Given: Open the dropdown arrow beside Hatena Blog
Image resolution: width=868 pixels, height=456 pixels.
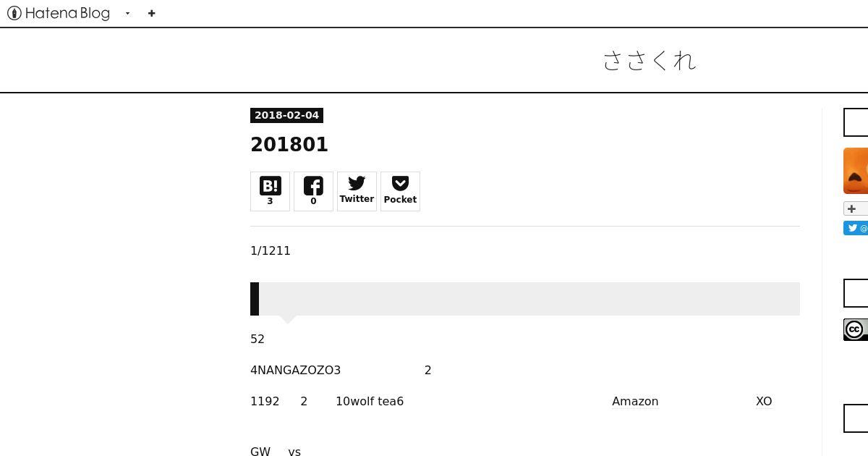Looking at the screenshot, I should coord(127,13).
